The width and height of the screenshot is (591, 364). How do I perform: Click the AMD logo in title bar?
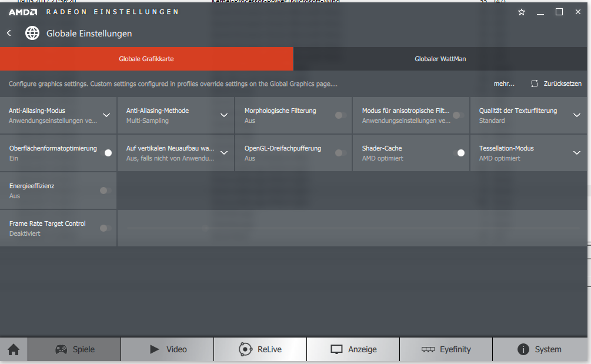23,12
